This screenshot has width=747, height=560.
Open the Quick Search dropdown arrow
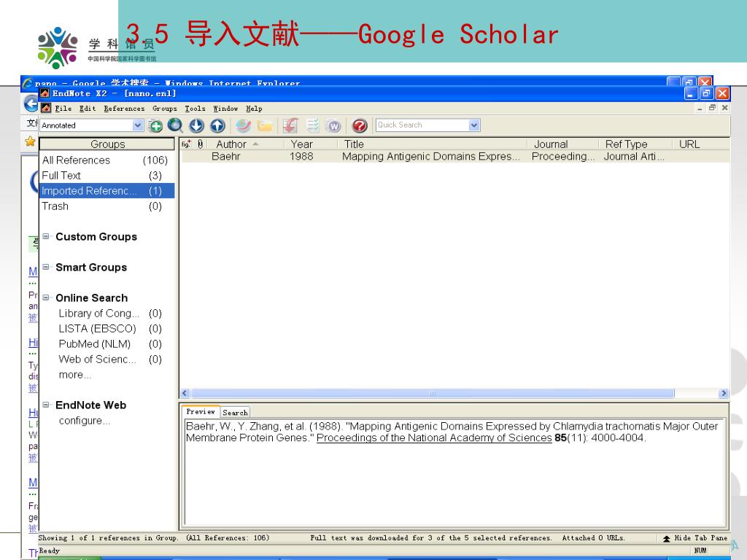point(474,125)
